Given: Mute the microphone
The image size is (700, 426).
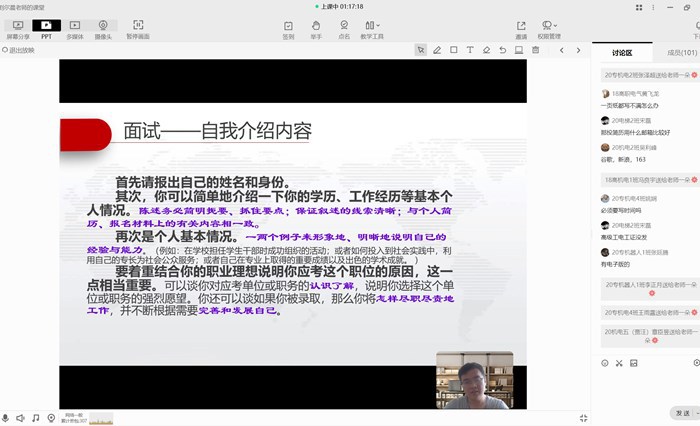Looking at the screenshot, I should click(6, 417).
